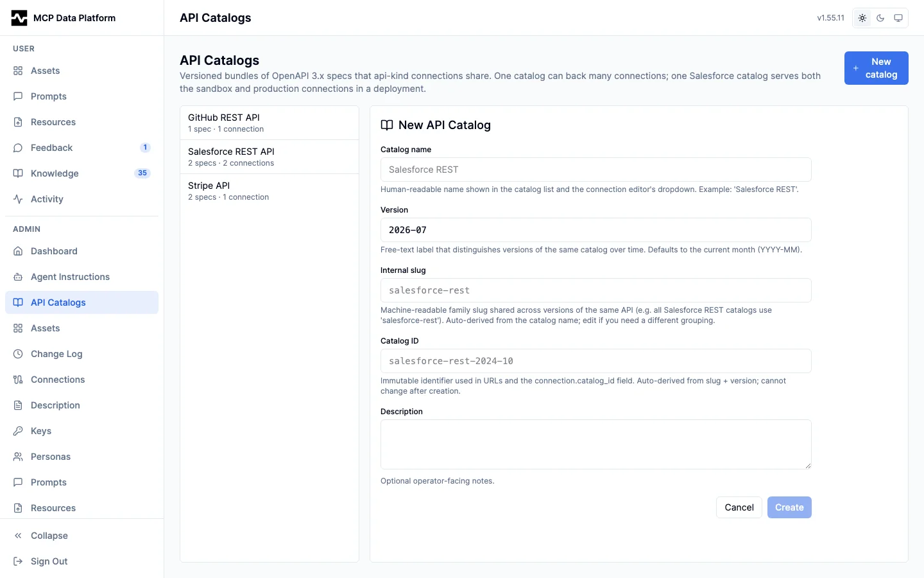The height and width of the screenshot is (578, 924).
Task: Click the MCP Data Platform logo
Action: click(x=19, y=18)
